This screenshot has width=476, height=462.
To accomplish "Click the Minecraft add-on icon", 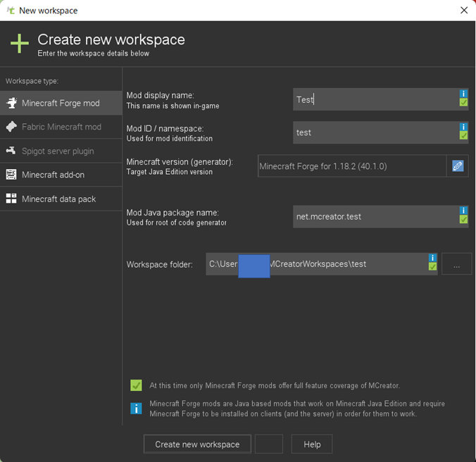I will tap(11, 175).
